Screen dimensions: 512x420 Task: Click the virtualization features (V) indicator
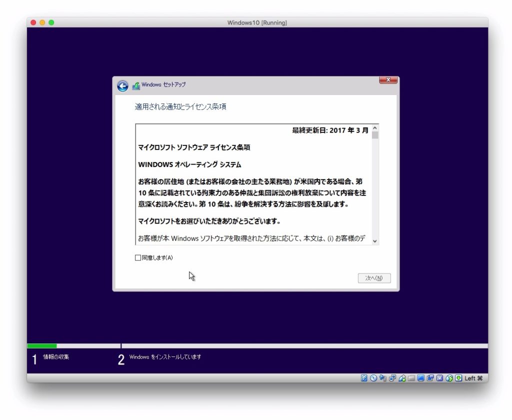pyautogui.click(x=439, y=378)
